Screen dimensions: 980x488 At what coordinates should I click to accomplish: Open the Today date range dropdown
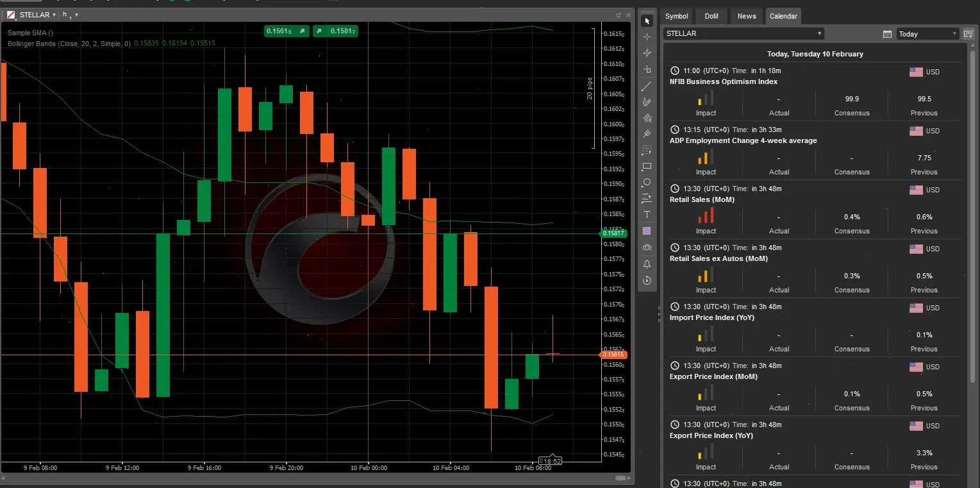click(x=927, y=33)
